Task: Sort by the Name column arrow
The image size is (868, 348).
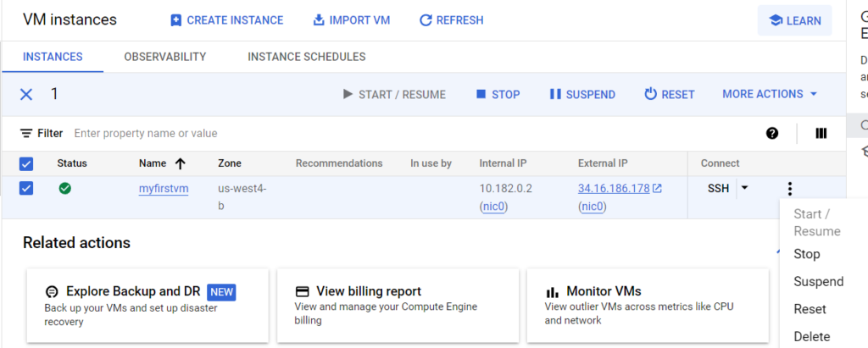Action: (180, 163)
